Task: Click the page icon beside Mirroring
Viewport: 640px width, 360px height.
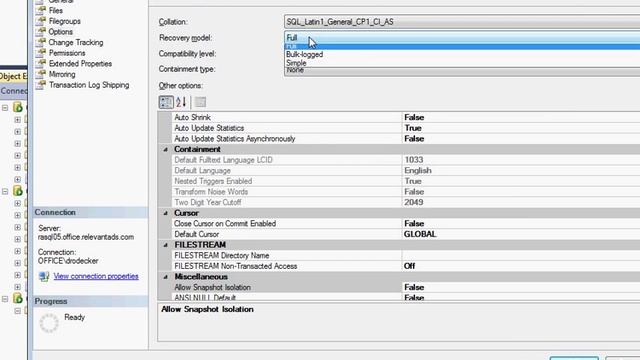Action: 40,74
